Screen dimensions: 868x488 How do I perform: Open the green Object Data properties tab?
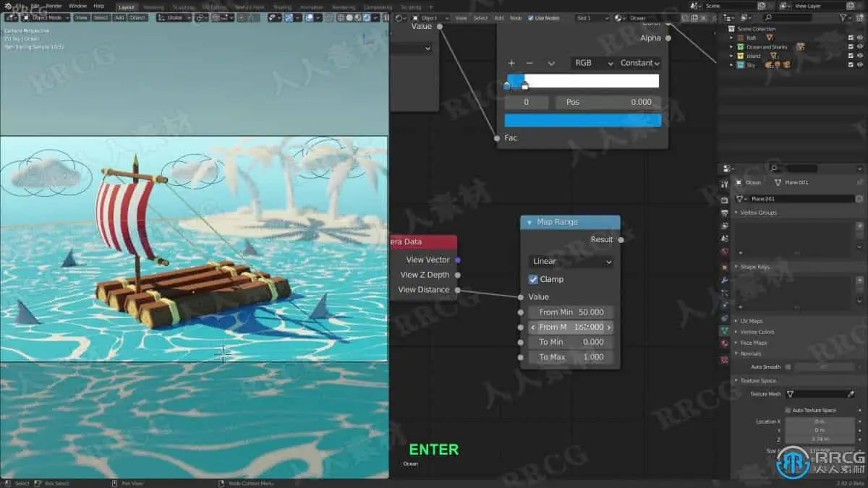point(724,330)
